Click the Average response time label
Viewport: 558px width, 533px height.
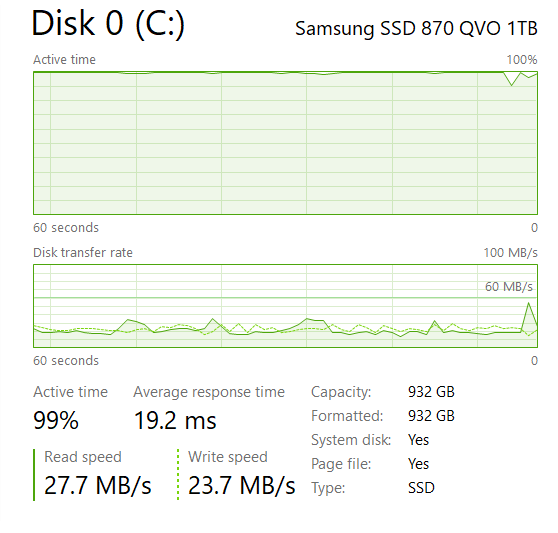pyautogui.click(x=209, y=392)
